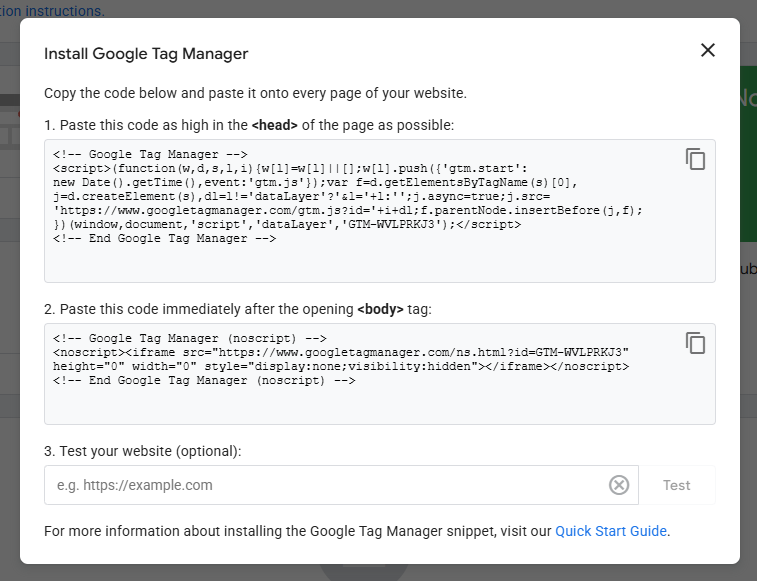Image resolution: width=757 pixels, height=581 pixels.
Task: Click the Test button
Action: pyautogui.click(x=676, y=485)
